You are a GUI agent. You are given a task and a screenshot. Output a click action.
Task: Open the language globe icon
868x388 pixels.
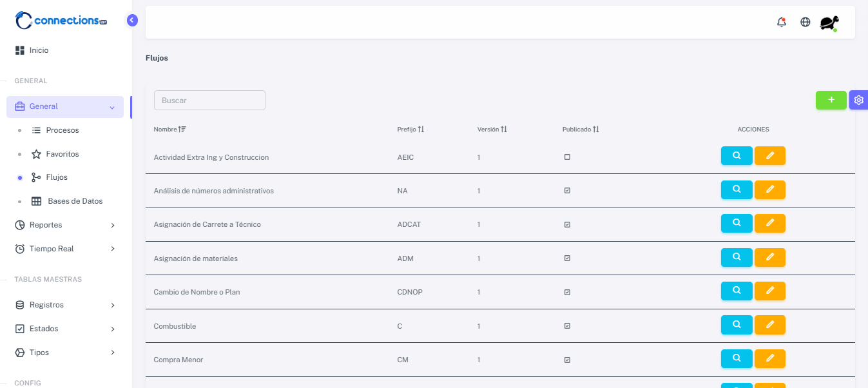pos(805,22)
